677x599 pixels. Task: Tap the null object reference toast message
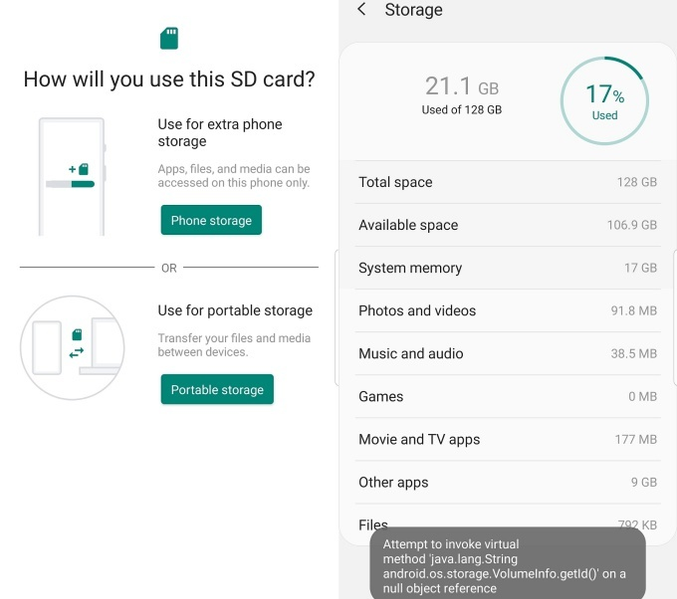pyautogui.click(x=507, y=566)
